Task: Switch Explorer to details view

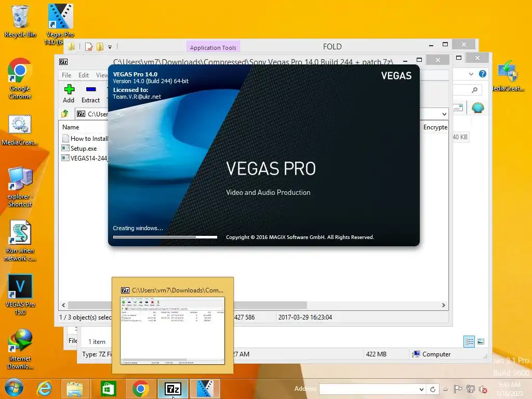Action: pyautogui.click(x=469, y=341)
